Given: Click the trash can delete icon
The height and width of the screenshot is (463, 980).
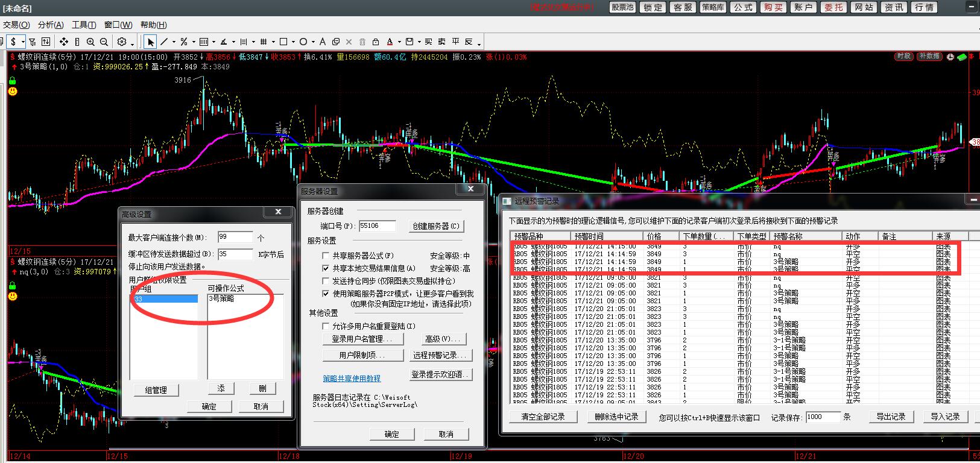Looking at the screenshot, I should pyautogui.click(x=362, y=42).
